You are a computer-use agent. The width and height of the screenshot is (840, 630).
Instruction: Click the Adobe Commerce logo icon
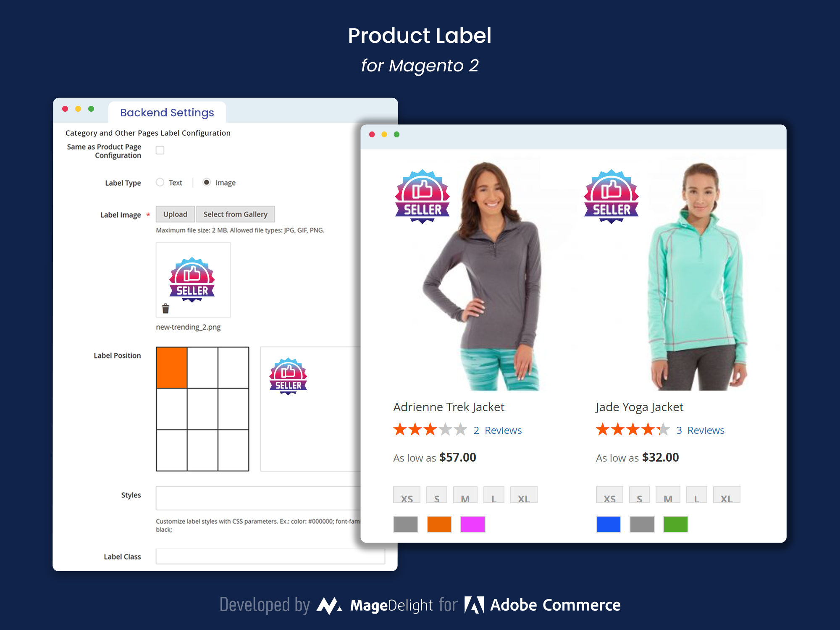(474, 605)
